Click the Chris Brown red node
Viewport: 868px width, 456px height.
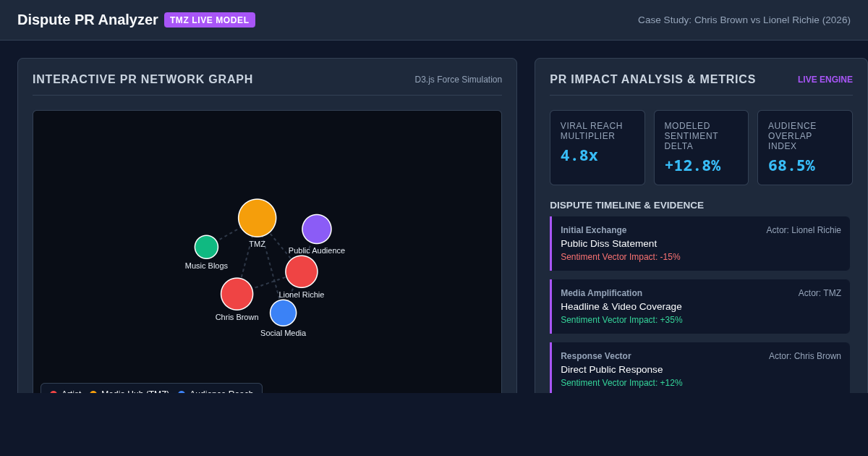[237, 294]
